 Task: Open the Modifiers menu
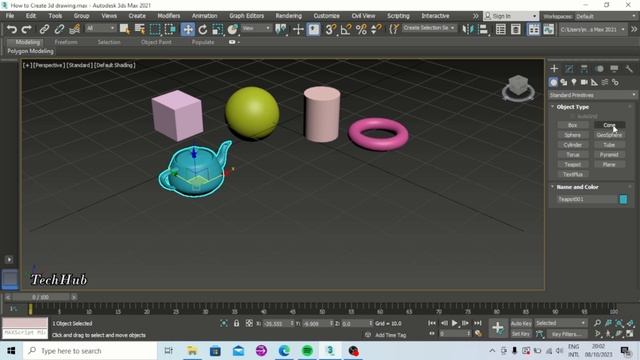point(169,16)
